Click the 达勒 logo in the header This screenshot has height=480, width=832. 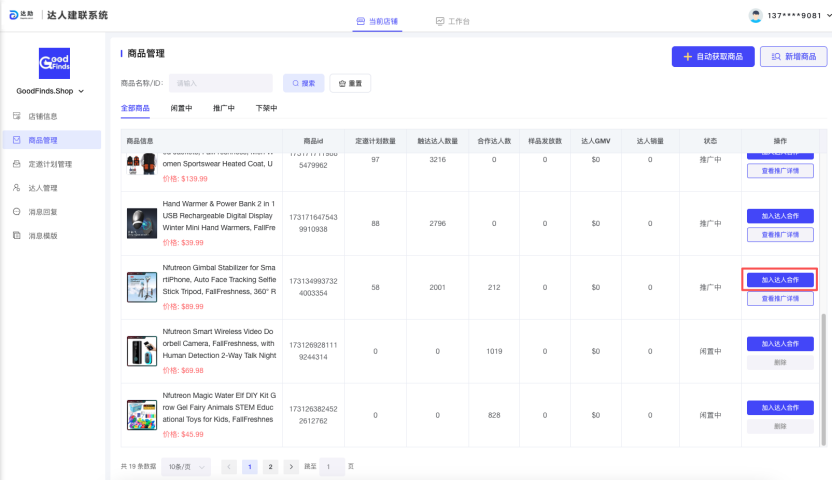21,15
